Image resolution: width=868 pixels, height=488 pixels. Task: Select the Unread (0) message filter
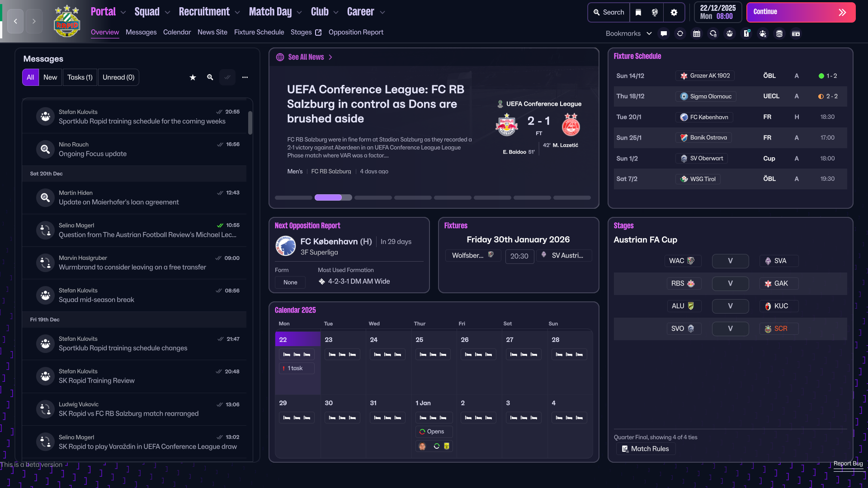[118, 77]
